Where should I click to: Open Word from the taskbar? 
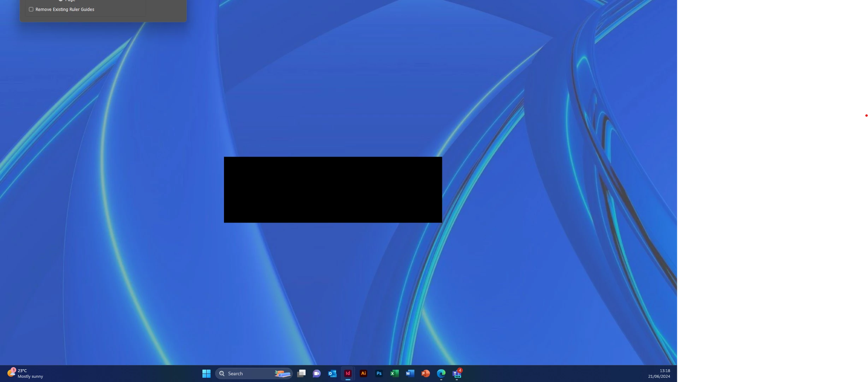tap(410, 374)
